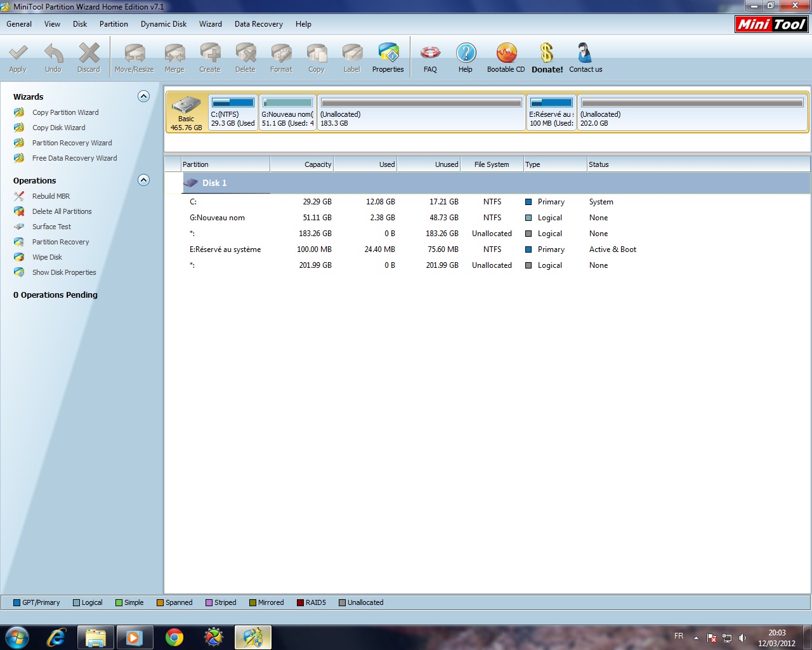
Task: Collapse the Operations section
Action: [x=144, y=180]
